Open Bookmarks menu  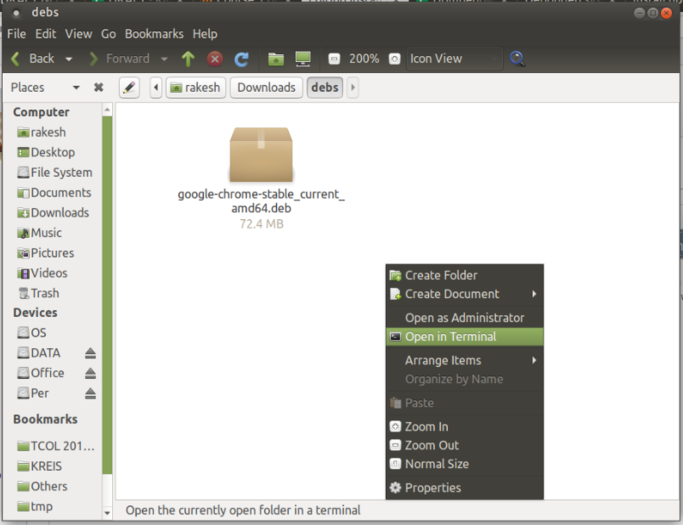click(154, 34)
